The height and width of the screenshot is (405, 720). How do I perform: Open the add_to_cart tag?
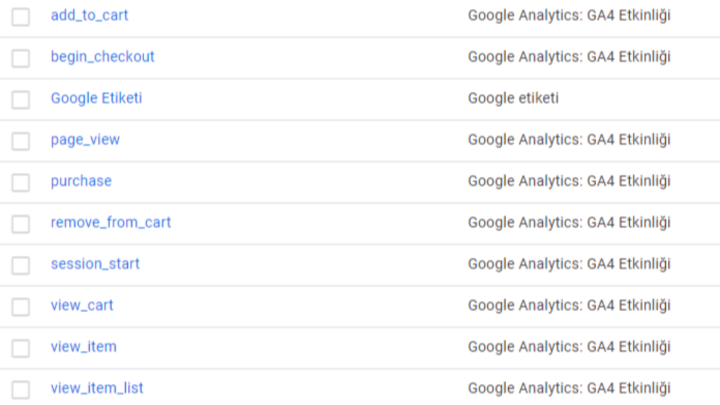(90, 15)
